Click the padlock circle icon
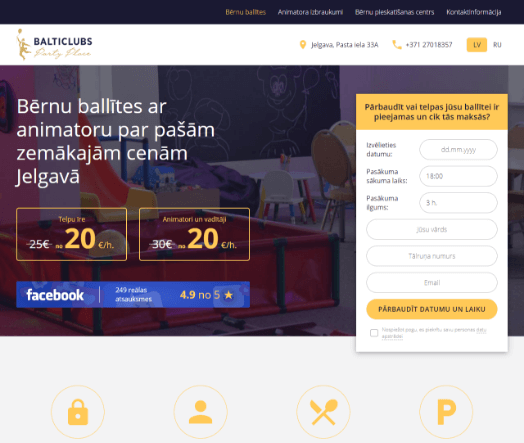Viewport: 524px width, 443px height. click(78, 412)
